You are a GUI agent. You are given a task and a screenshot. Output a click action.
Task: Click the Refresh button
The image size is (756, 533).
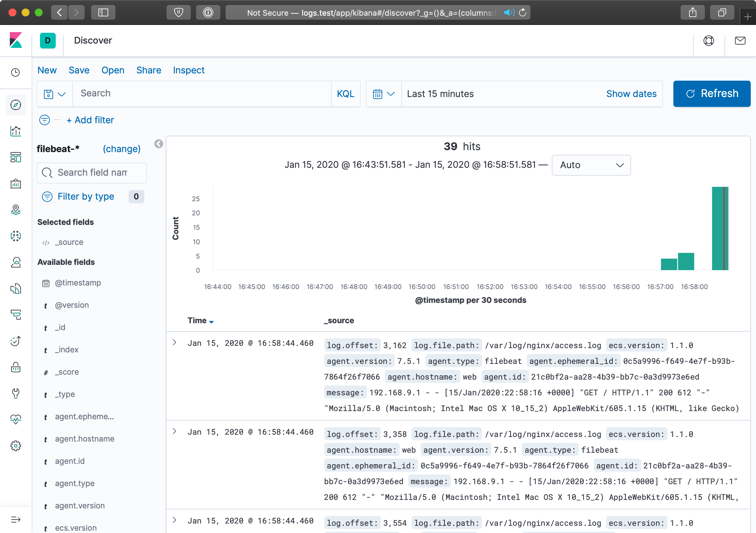[x=711, y=94]
